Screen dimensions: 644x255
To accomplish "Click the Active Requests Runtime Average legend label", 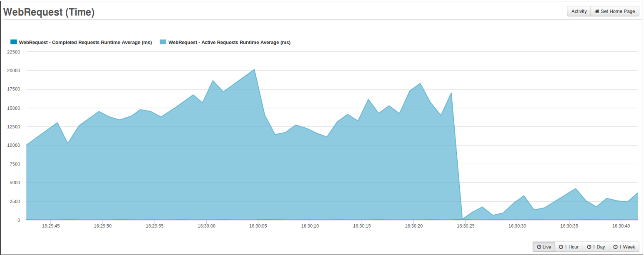I will click(x=229, y=43).
